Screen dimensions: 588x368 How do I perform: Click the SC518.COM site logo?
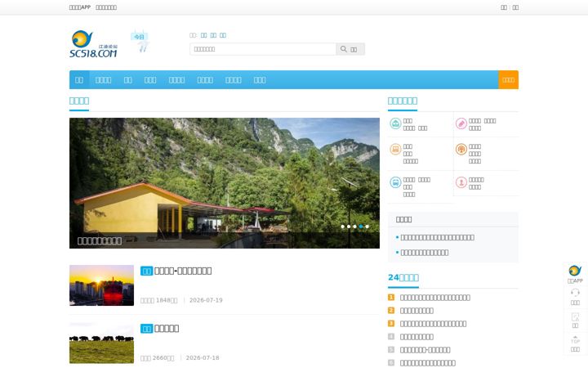(x=94, y=44)
